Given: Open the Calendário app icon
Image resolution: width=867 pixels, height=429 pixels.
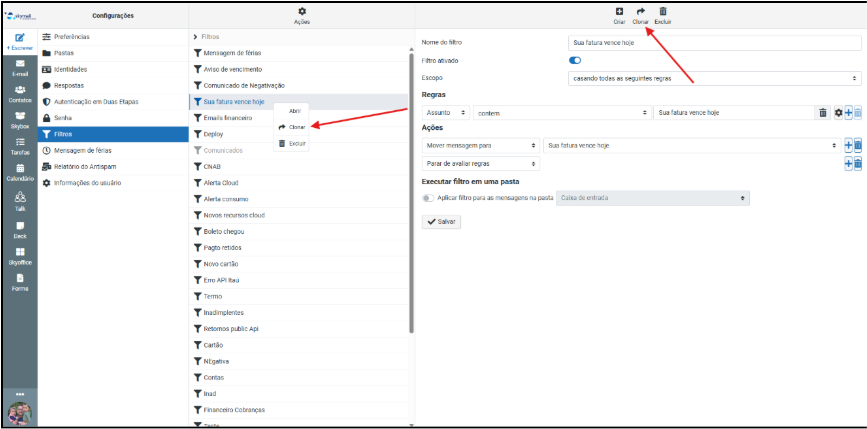Looking at the screenshot, I should point(19,172).
